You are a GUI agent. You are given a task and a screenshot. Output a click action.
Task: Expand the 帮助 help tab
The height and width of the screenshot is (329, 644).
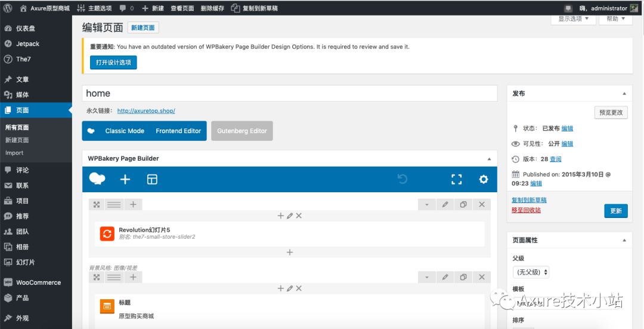[x=615, y=19]
